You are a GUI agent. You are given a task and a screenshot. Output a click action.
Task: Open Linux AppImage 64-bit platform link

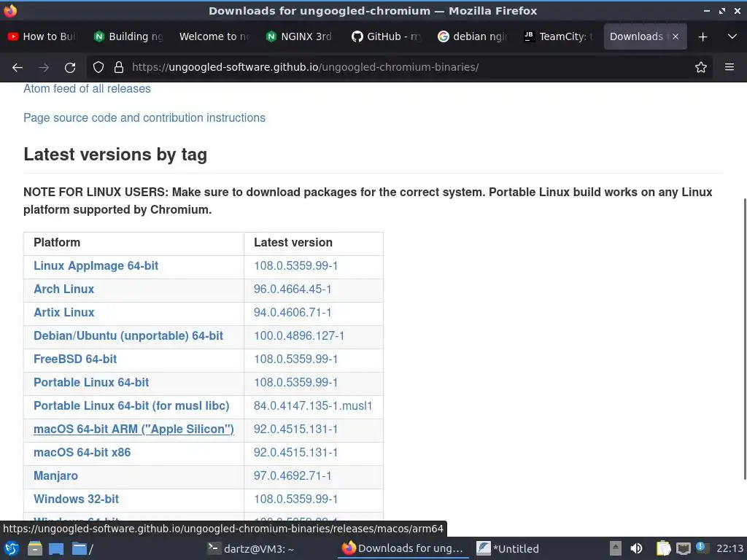coord(96,265)
